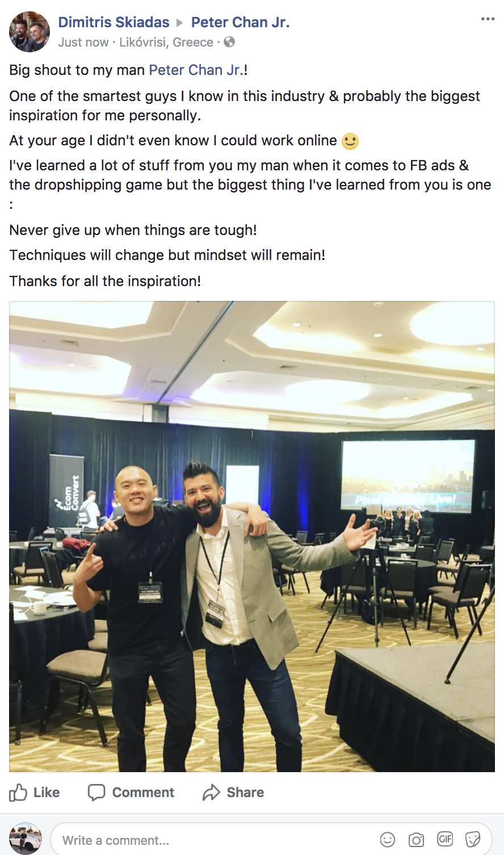Insert an emoji using the smiley icon
This screenshot has height=855, width=504.
point(388,840)
